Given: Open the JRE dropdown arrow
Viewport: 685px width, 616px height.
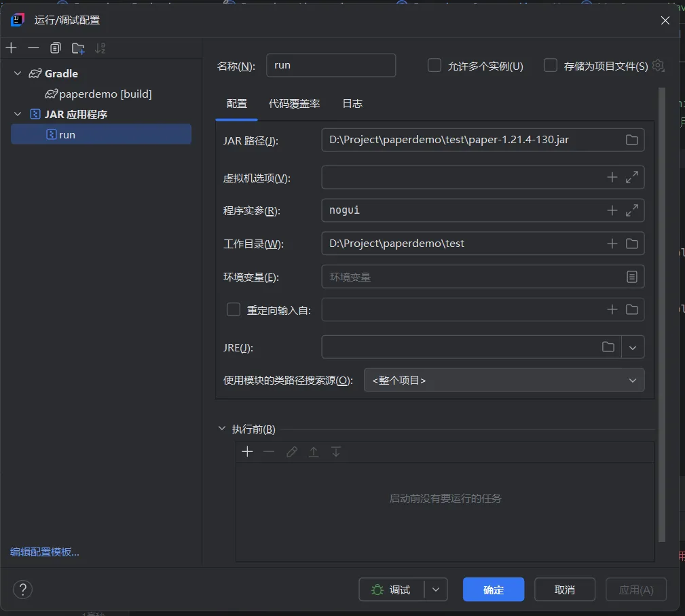Looking at the screenshot, I should click(x=633, y=347).
